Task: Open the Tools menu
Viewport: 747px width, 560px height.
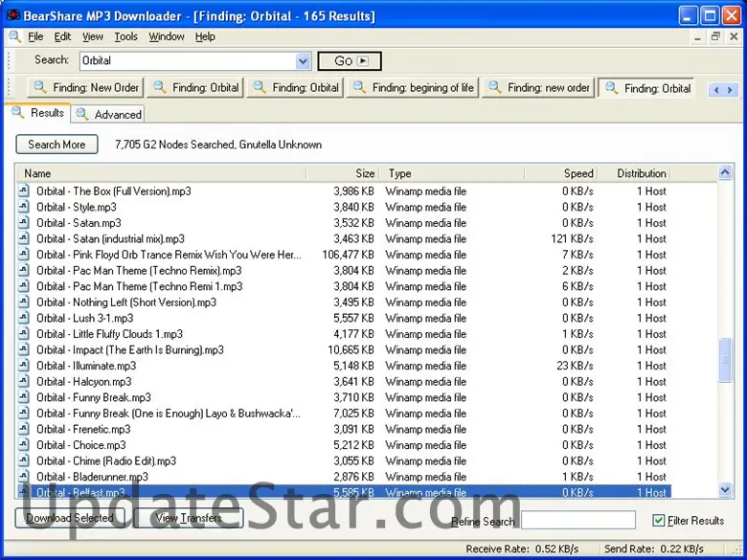Action: click(x=125, y=37)
